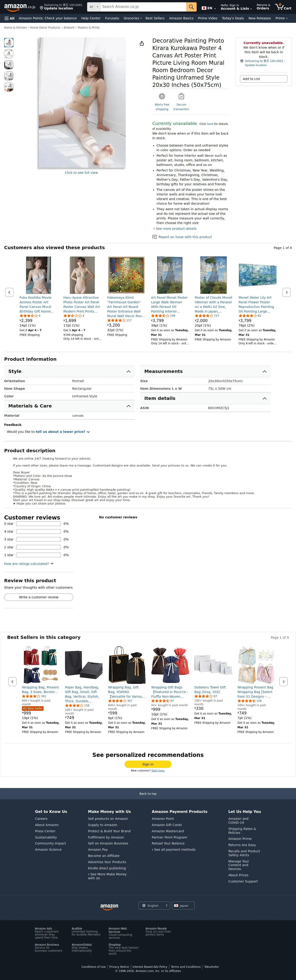296x980 pixels.
Task: Click the yellow Sign in button
Action: 148,764
